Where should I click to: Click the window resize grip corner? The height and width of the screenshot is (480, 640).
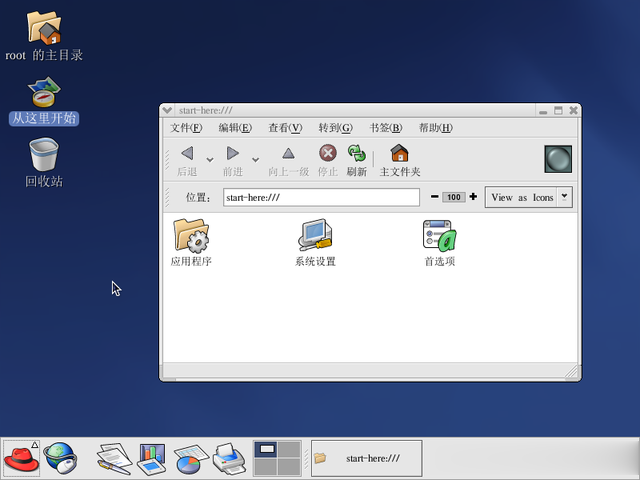(572, 371)
